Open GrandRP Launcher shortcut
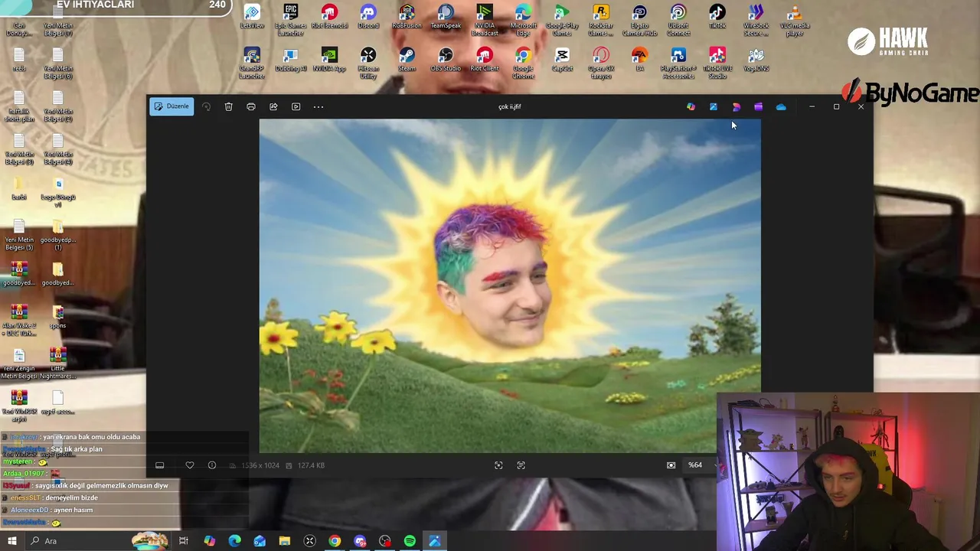The width and height of the screenshot is (980, 551). tap(252, 63)
